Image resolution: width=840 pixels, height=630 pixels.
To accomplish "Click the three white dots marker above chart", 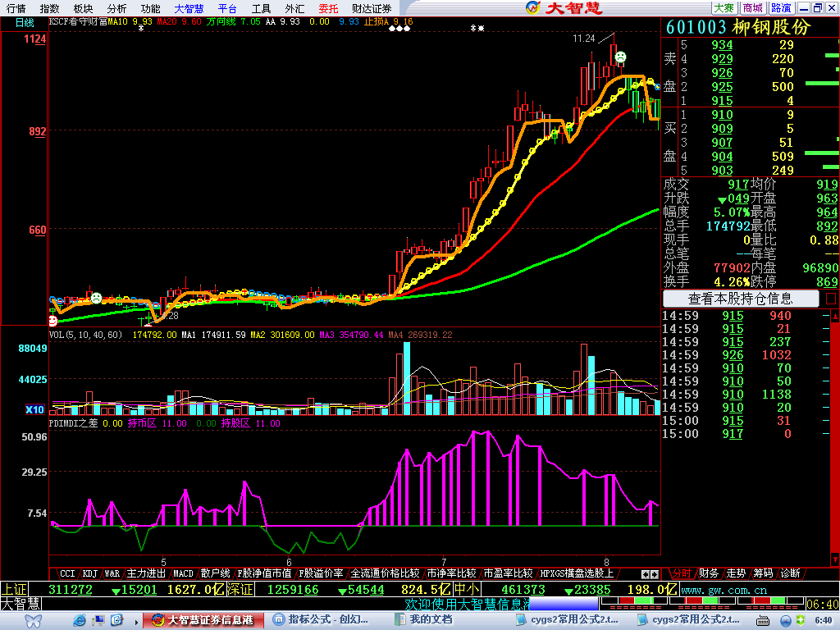I will [399, 29].
